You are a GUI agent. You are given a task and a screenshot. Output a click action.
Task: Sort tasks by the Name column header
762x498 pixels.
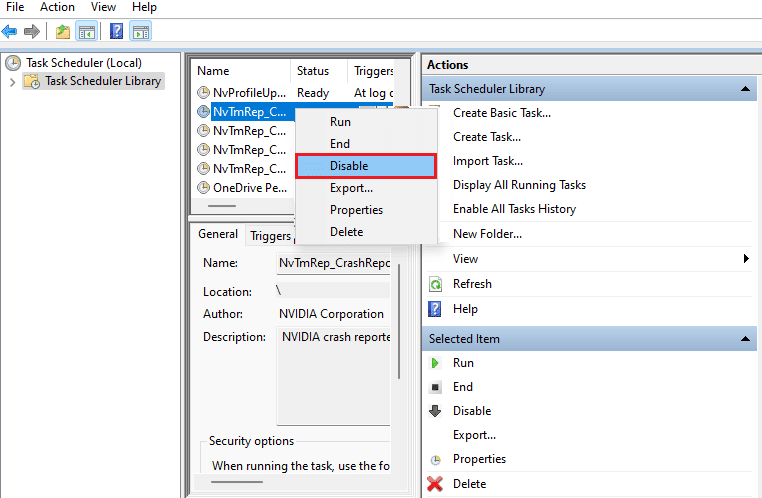coord(242,71)
